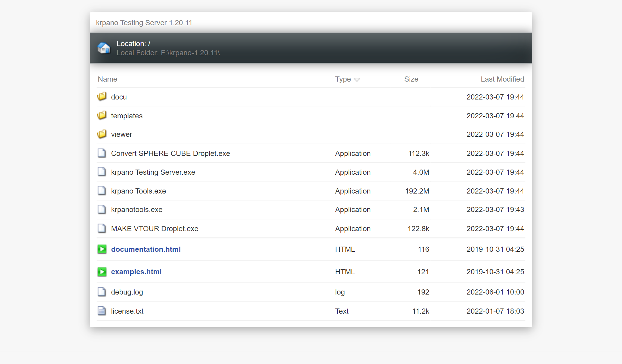Click MAKE VTOUR Droplet.exe file name
Screen dimensions: 622x364
155,229
